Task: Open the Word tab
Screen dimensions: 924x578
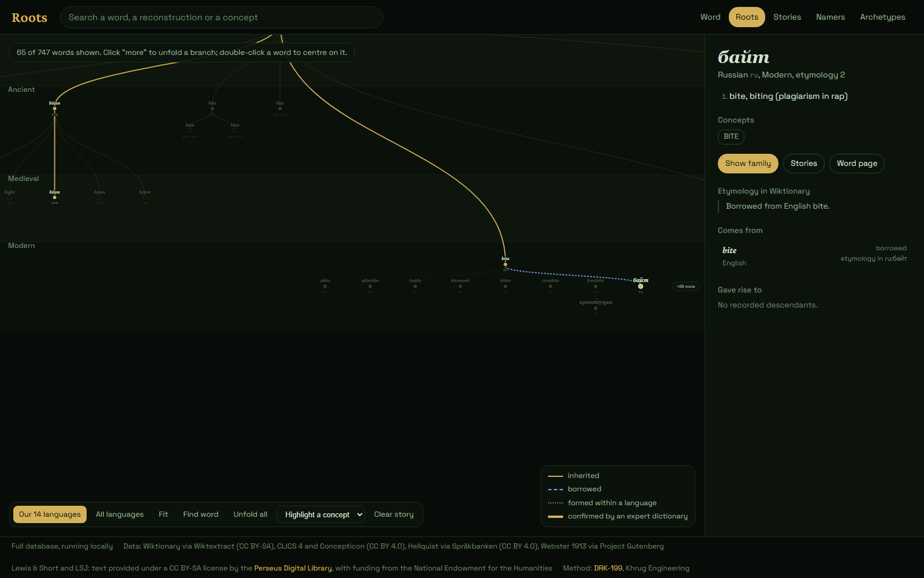Action: click(710, 17)
